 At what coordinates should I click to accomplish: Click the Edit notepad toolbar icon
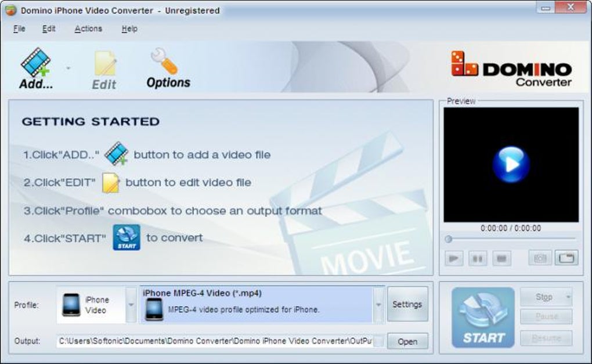pos(104,63)
